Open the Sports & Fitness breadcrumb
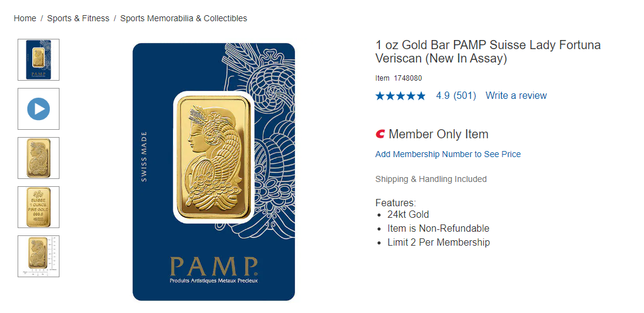This screenshot has width=644, height=313. coord(78,18)
